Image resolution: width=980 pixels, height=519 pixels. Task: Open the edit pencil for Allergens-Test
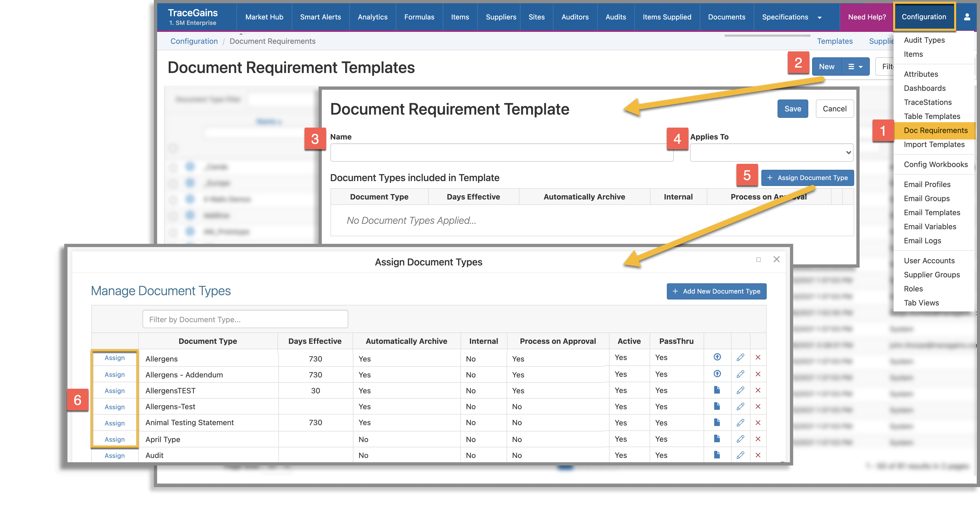click(741, 406)
